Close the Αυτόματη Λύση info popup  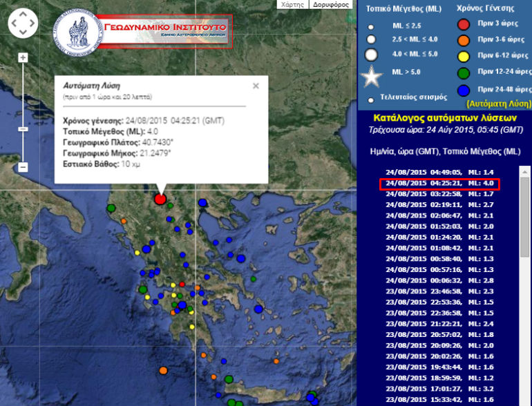tap(256, 86)
